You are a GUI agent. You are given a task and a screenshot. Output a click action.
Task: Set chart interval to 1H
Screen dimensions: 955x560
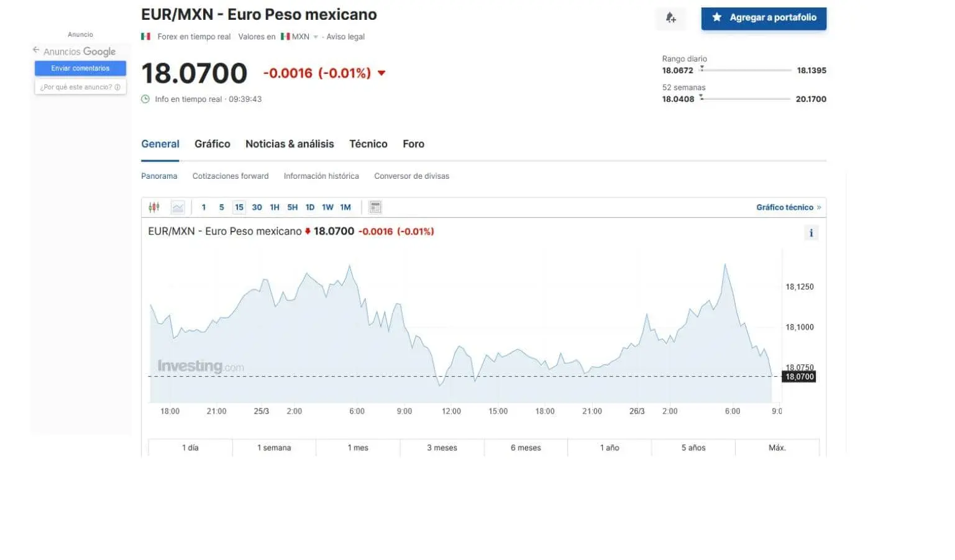pos(275,207)
